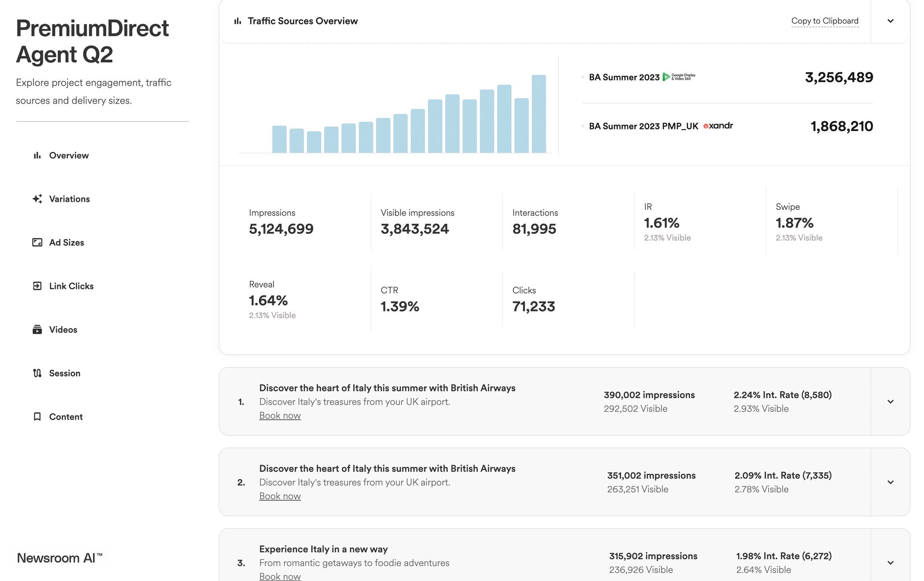This screenshot has height=581, width=924.
Task: Open the Variations menu item
Action: pyautogui.click(x=69, y=199)
